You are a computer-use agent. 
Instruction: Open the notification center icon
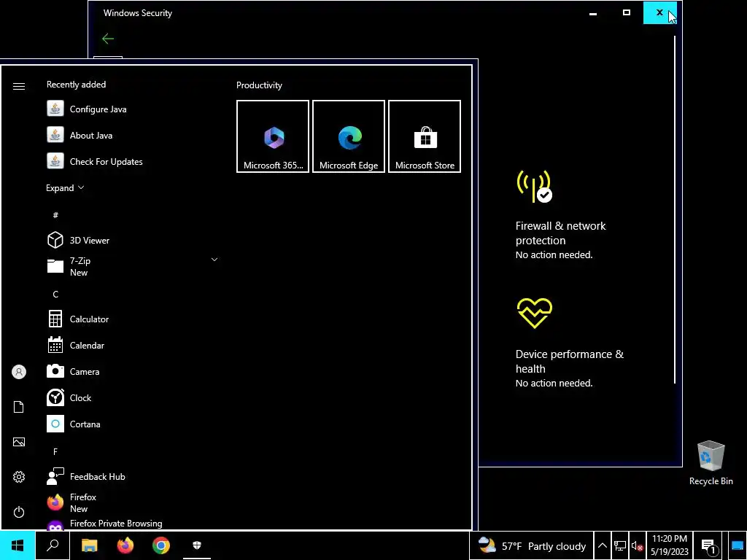708,545
